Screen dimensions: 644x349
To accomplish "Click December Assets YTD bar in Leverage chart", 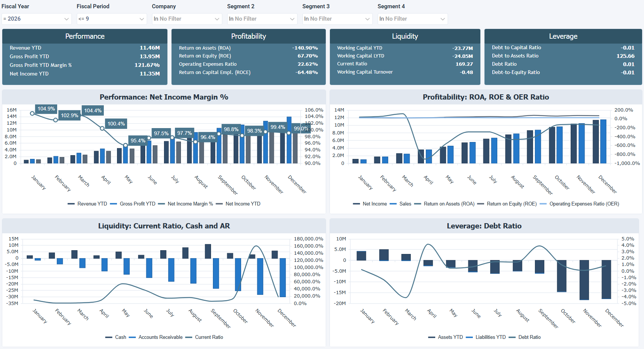I will tap(606, 280).
